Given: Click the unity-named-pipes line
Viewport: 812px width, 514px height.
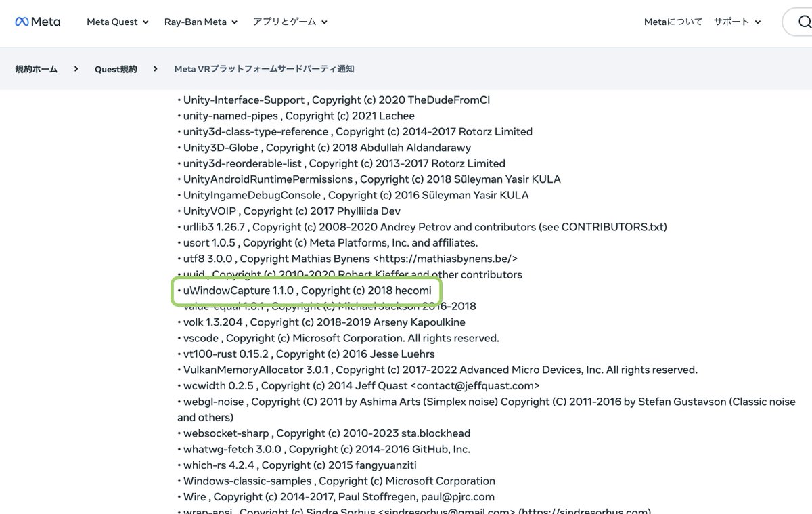Looking at the screenshot, I should click(x=296, y=116).
